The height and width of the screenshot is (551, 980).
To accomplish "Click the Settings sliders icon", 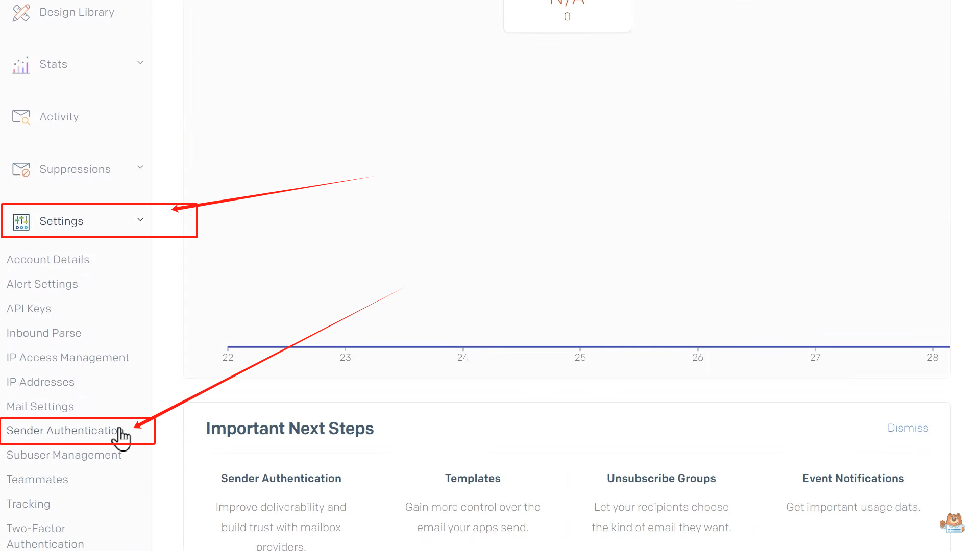I will pyautogui.click(x=21, y=222).
